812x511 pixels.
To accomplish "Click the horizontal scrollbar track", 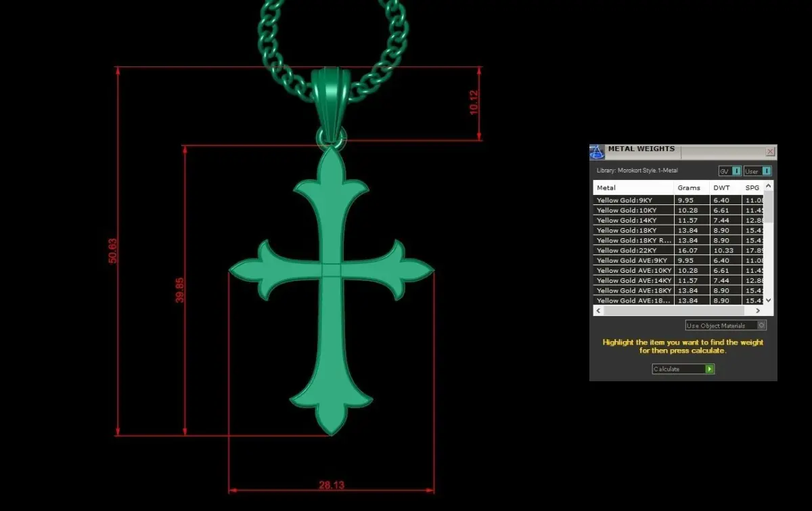I will click(678, 311).
